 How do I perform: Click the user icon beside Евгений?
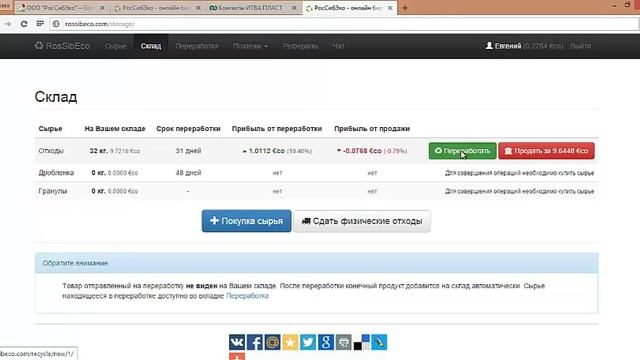tap(489, 46)
